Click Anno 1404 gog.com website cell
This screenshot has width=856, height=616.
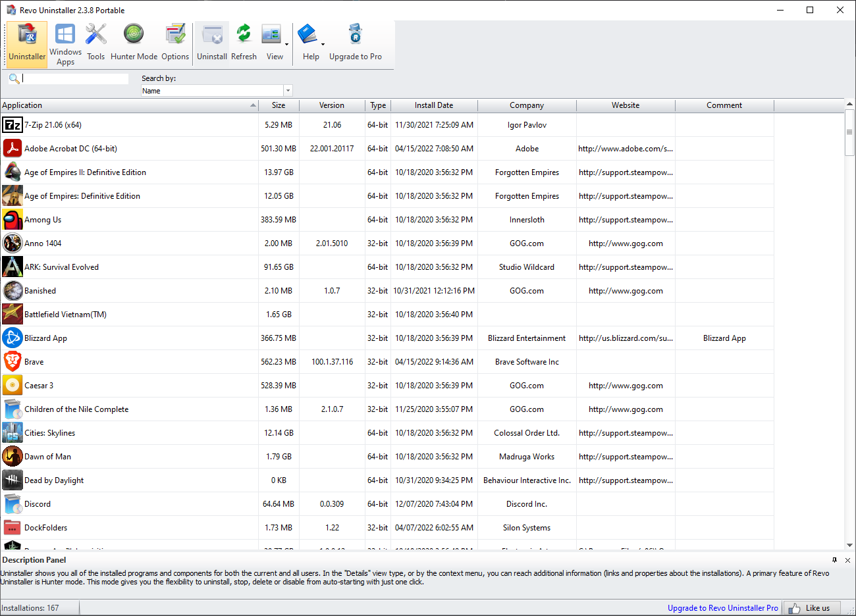[x=626, y=244]
